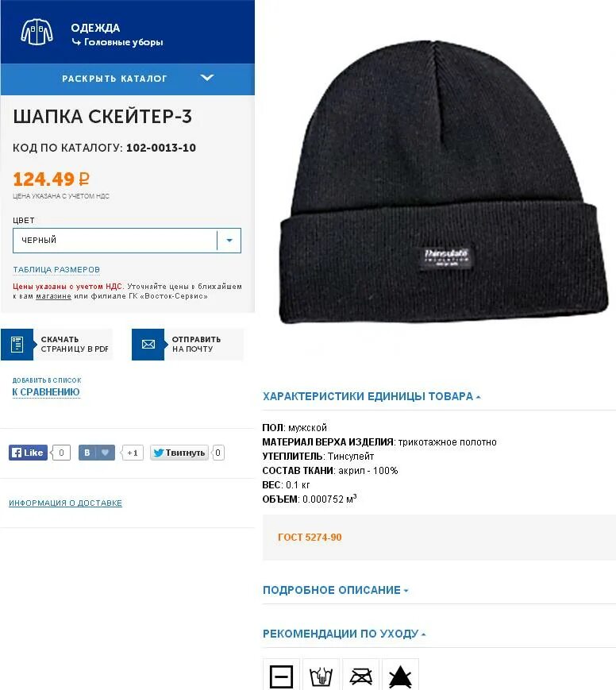Click the flat-dry care symbol icon
The width and height of the screenshot is (616, 690).
(281, 676)
